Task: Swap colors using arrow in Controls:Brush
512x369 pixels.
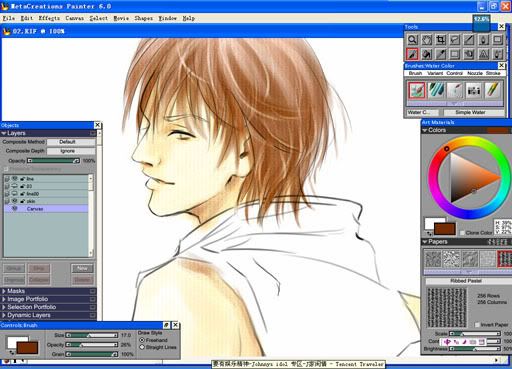Action: tap(12, 352)
